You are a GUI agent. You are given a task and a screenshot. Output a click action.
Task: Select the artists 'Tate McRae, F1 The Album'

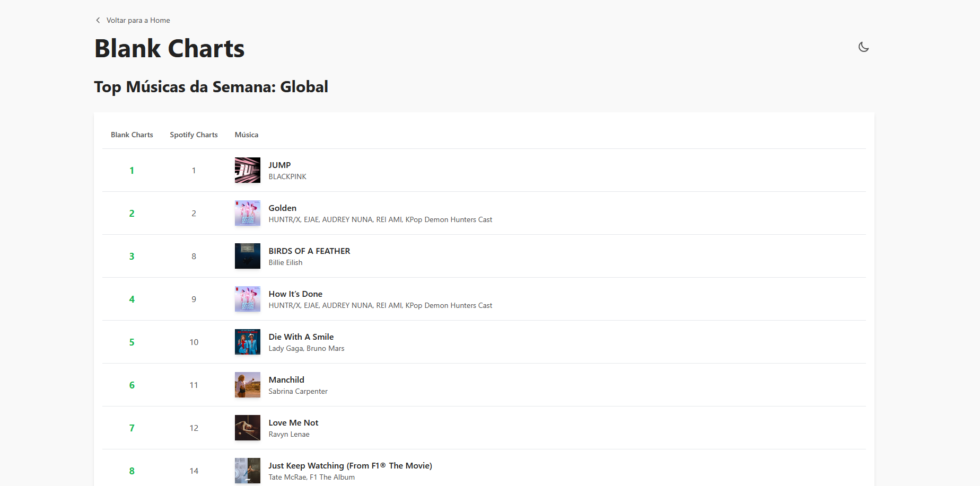[x=312, y=477]
